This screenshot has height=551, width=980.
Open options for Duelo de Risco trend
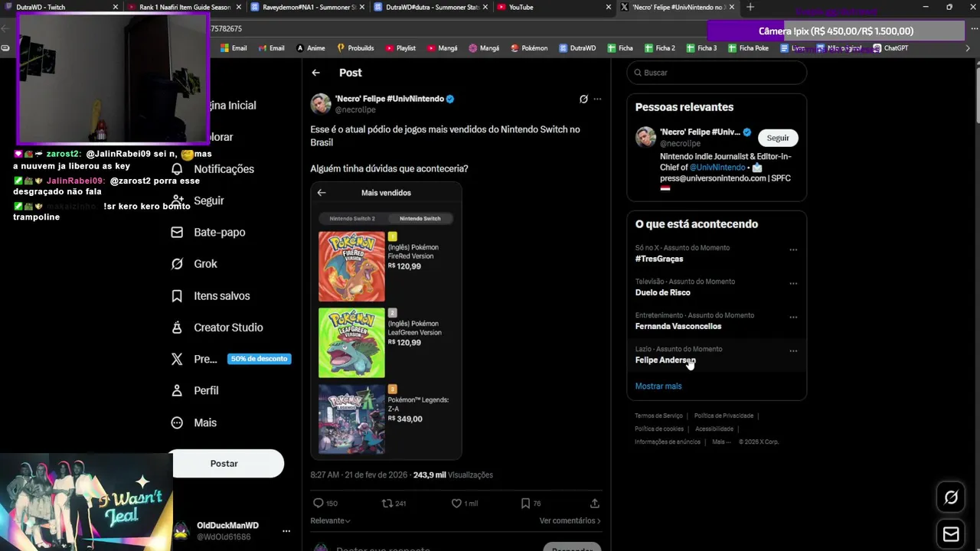(x=793, y=283)
